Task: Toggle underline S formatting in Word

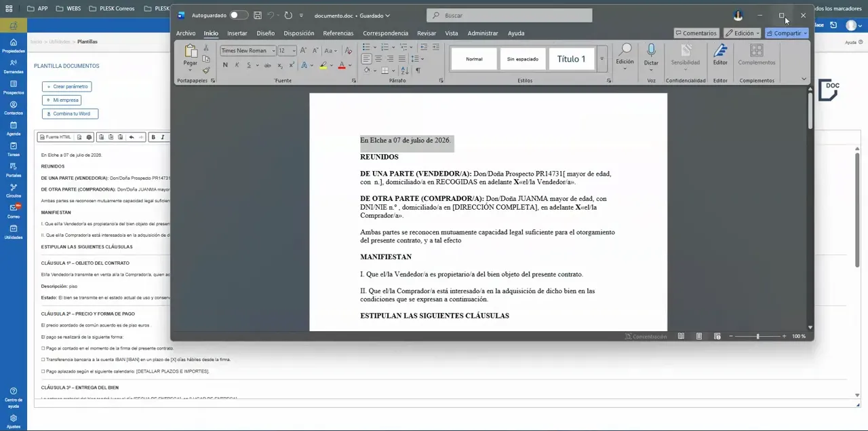Action: click(249, 65)
